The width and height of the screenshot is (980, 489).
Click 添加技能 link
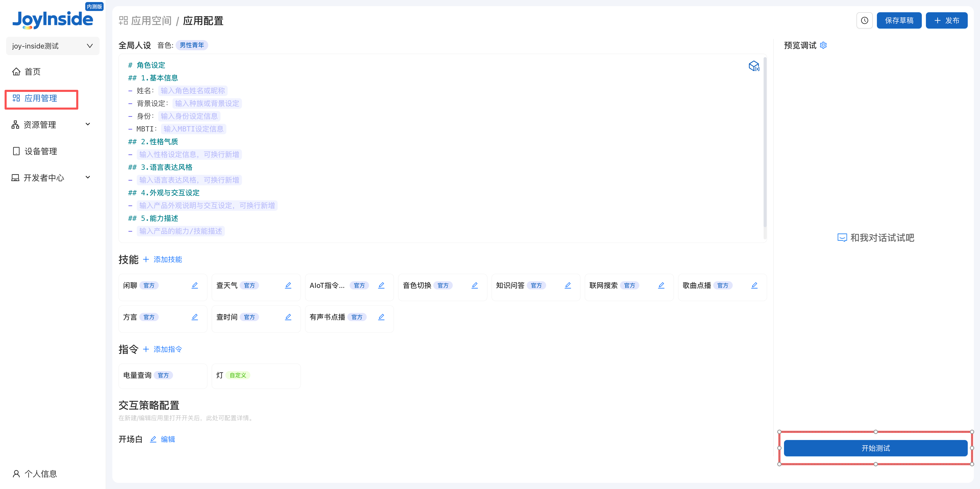coord(163,260)
